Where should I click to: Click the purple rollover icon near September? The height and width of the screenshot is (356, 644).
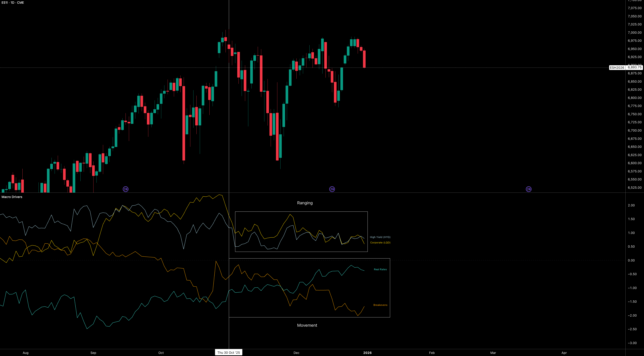126,189
